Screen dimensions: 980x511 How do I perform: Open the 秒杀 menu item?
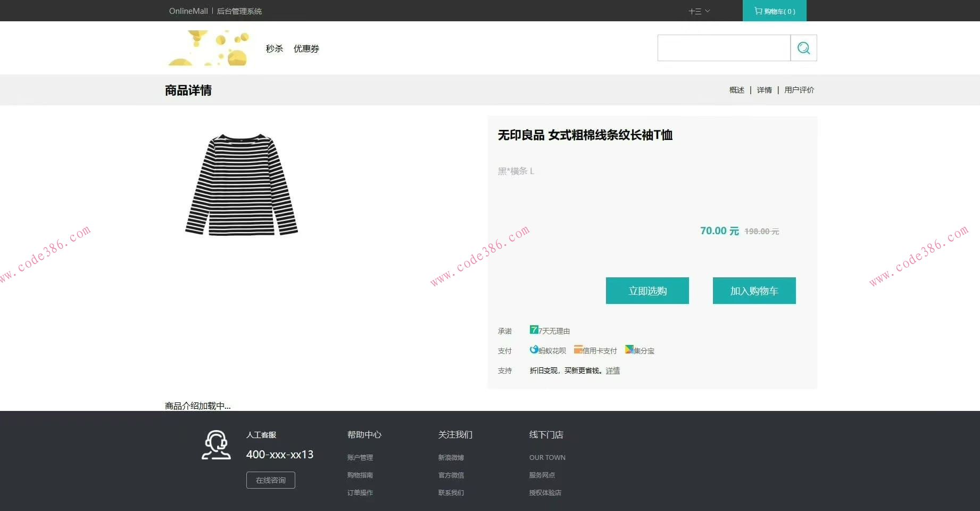273,48
